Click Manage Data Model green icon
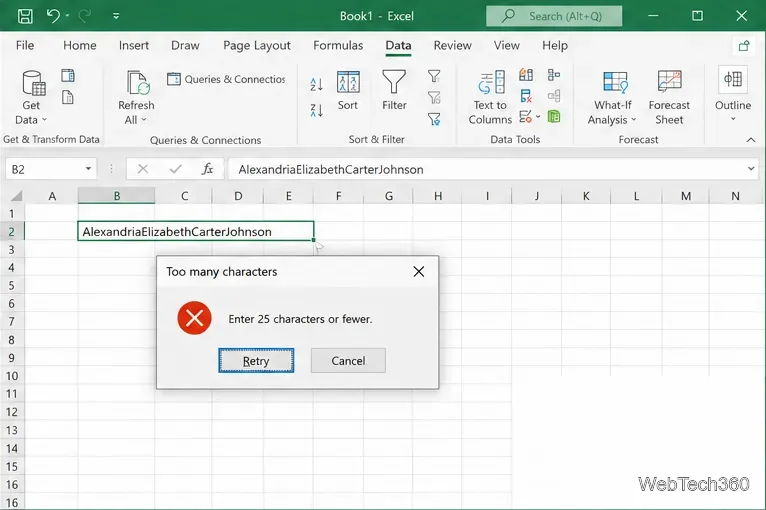Viewport: 766px width, 510px height. click(554, 117)
